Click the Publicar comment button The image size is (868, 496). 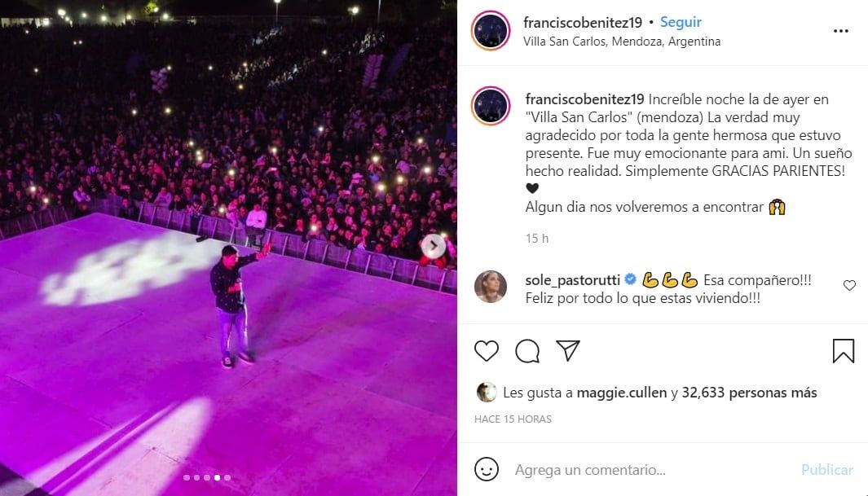(x=827, y=470)
